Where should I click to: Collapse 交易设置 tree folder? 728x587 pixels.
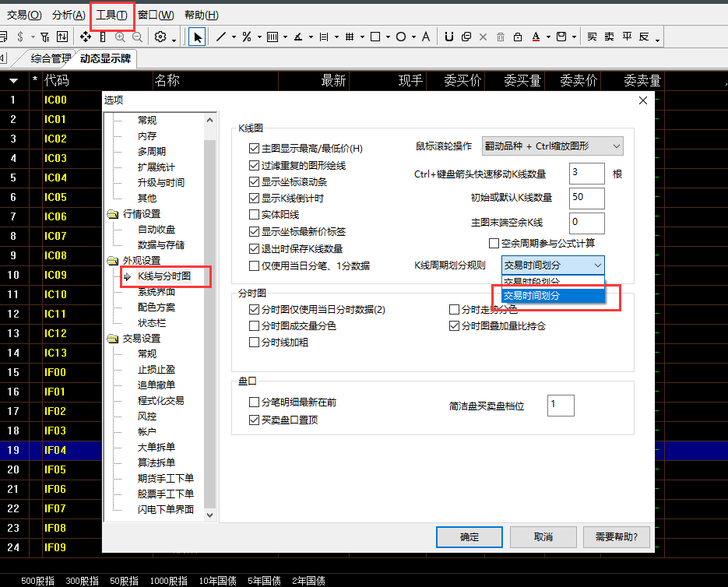[x=113, y=339]
